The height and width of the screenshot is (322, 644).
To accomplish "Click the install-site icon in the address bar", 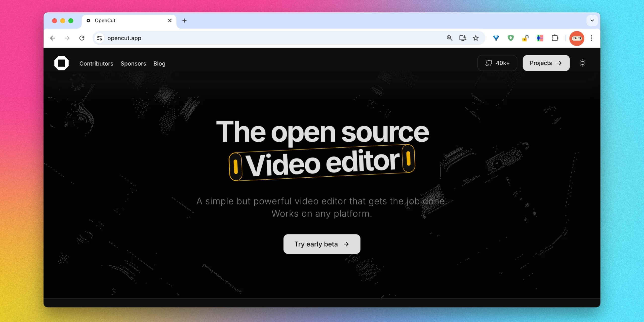I will (x=463, y=38).
